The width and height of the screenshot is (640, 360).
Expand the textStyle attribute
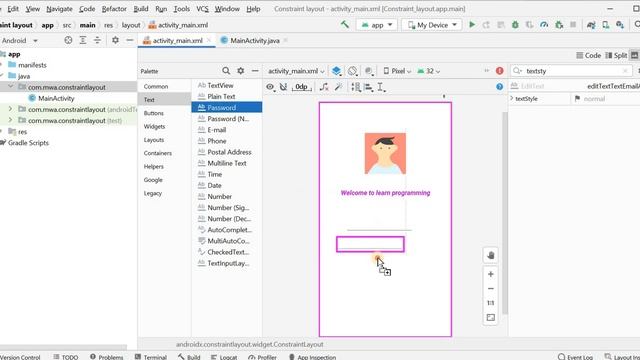(x=512, y=98)
